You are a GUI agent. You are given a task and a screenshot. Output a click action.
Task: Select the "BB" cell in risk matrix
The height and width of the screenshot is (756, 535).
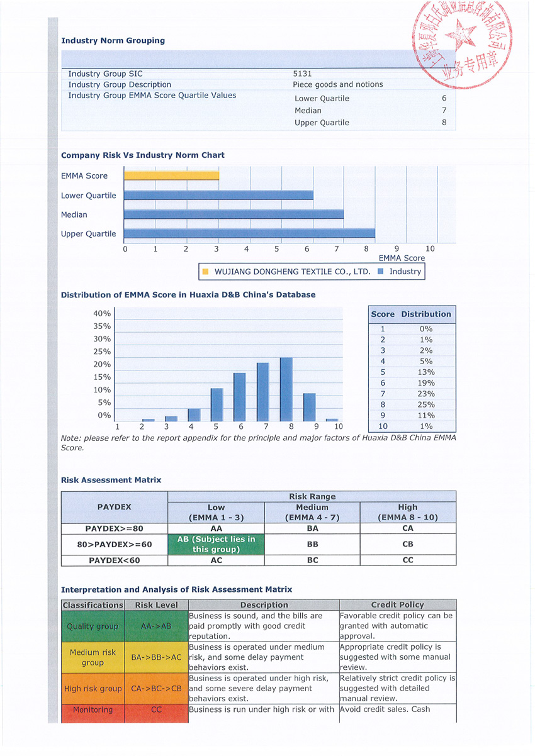pyautogui.click(x=312, y=545)
